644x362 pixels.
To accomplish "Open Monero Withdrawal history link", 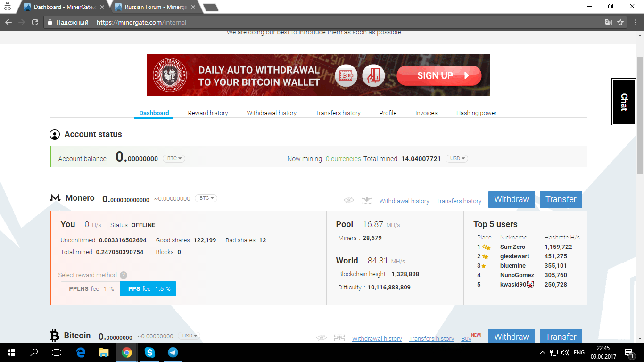I will pyautogui.click(x=405, y=201).
